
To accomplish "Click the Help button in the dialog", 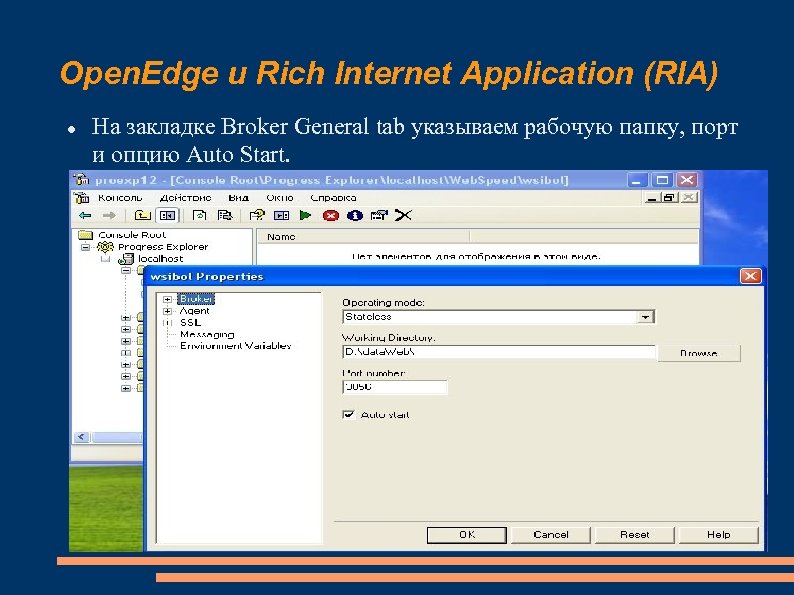I will click(719, 535).
